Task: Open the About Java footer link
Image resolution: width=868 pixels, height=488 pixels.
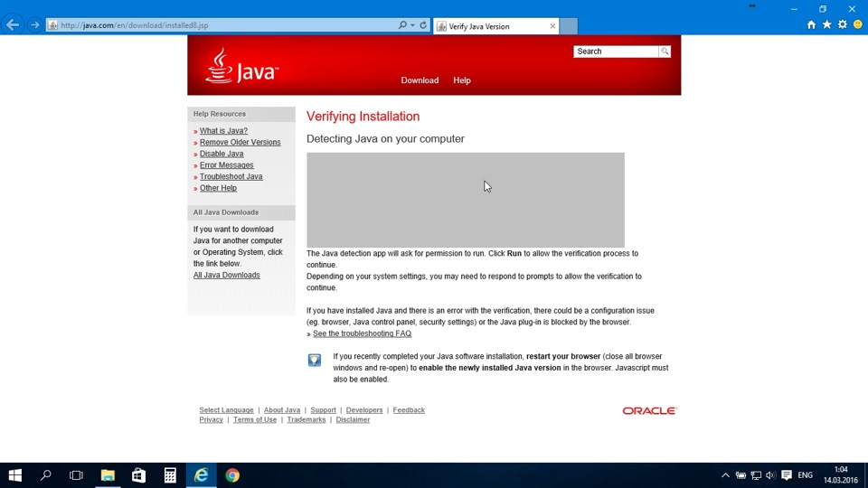Action: coord(282,410)
